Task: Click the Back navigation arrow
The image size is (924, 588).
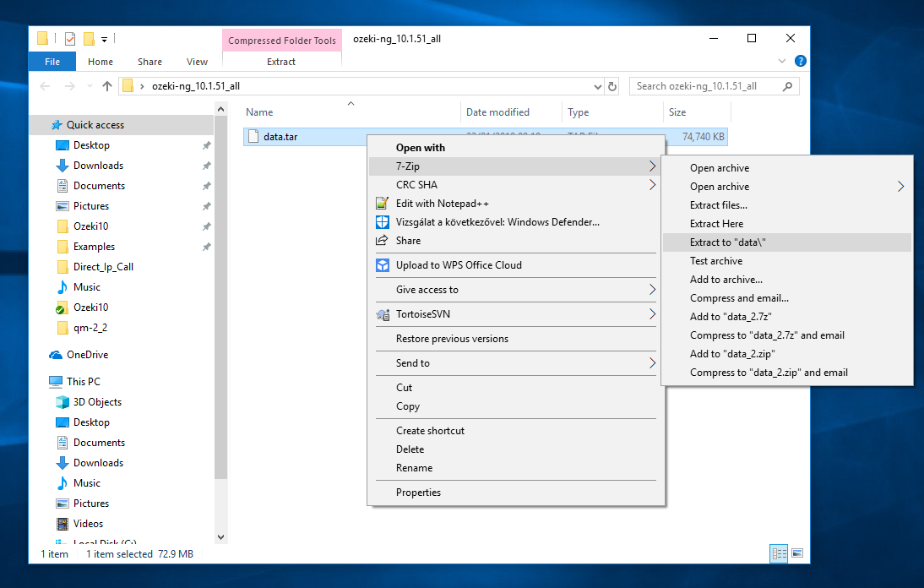Action: pos(45,86)
